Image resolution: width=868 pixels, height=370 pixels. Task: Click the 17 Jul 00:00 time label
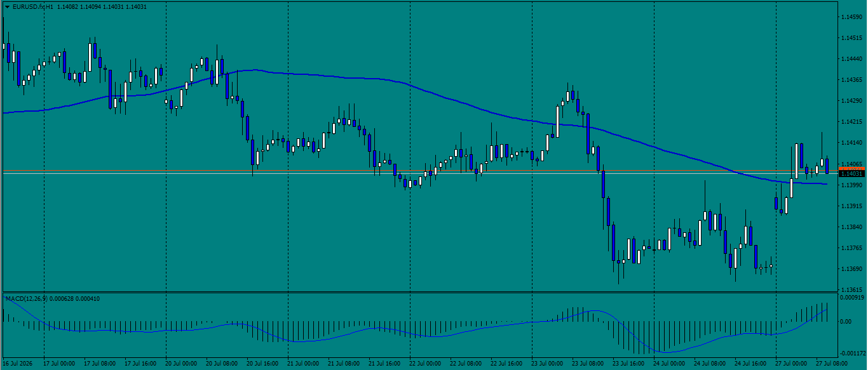point(59,364)
